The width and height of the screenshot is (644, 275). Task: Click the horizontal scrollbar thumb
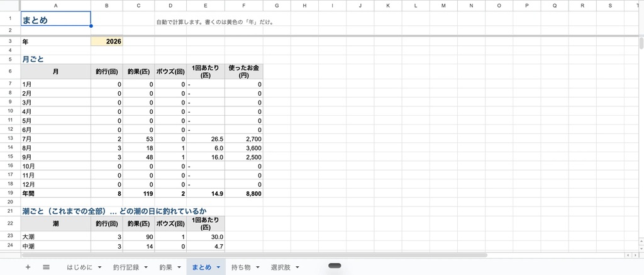click(254, 255)
